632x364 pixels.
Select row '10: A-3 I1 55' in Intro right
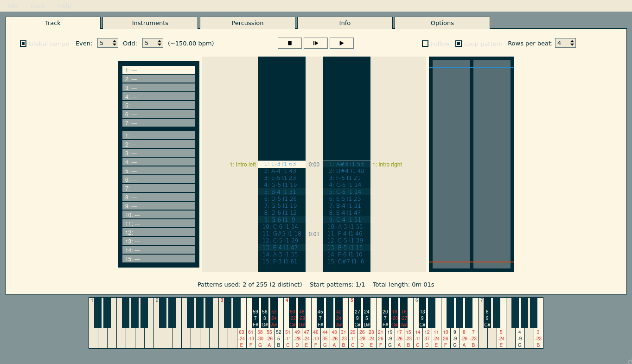pyautogui.click(x=346, y=227)
